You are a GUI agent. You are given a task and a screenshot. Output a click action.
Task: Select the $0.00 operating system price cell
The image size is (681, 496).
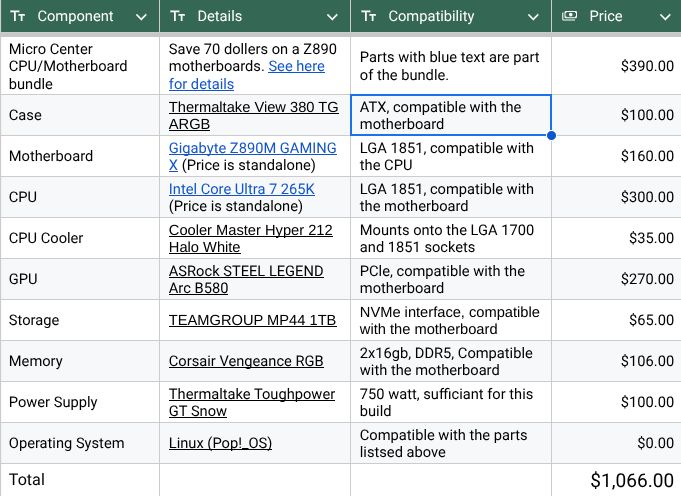pos(616,443)
